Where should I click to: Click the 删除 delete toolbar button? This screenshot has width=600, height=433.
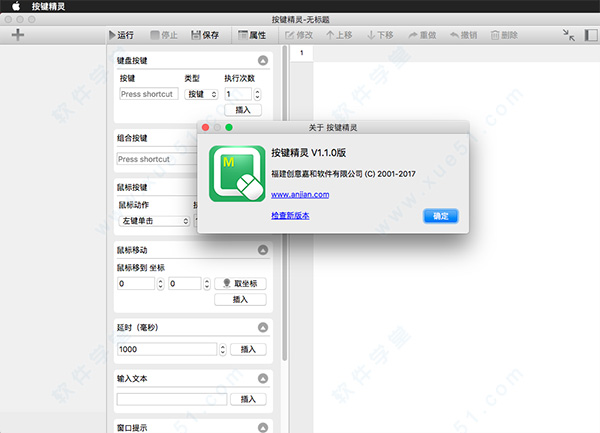click(504, 35)
